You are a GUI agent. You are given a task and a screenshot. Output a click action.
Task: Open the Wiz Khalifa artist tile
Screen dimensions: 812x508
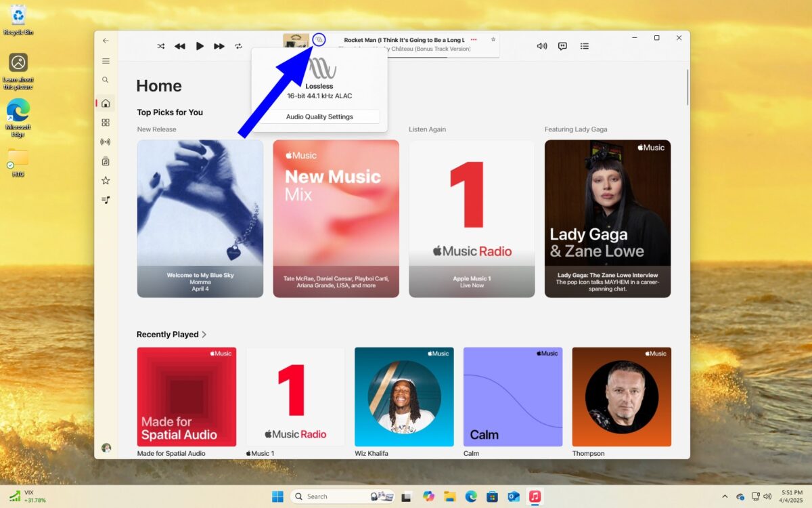click(404, 397)
